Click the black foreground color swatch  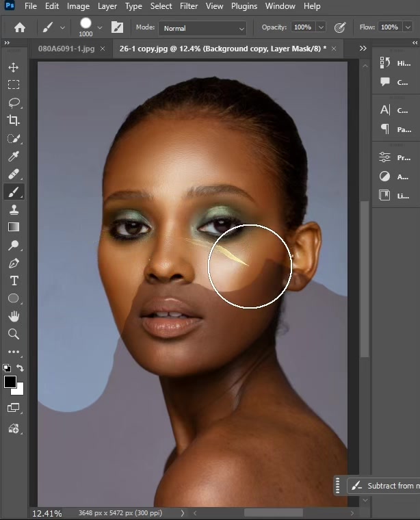(10, 382)
